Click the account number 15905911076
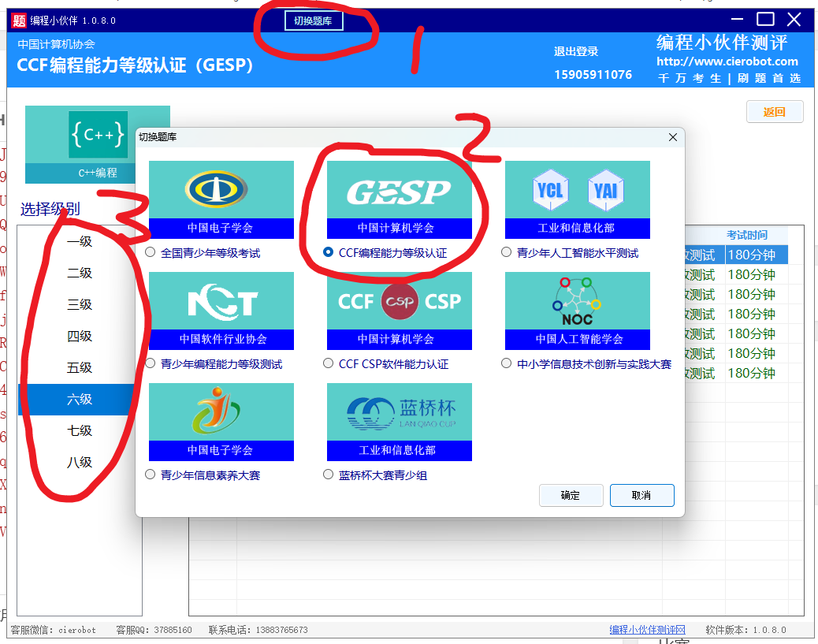Screen dimensions: 818x644 [x=593, y=75]
